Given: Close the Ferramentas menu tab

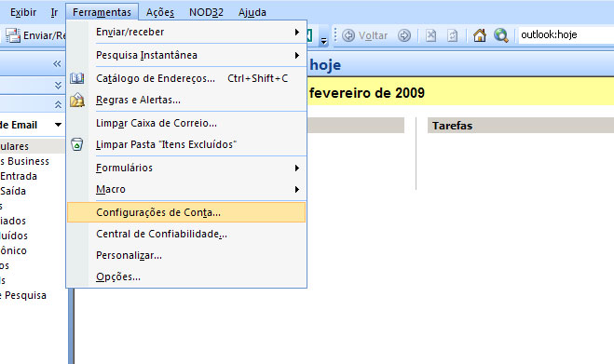Looking at the screenshot, I should 102,12.
